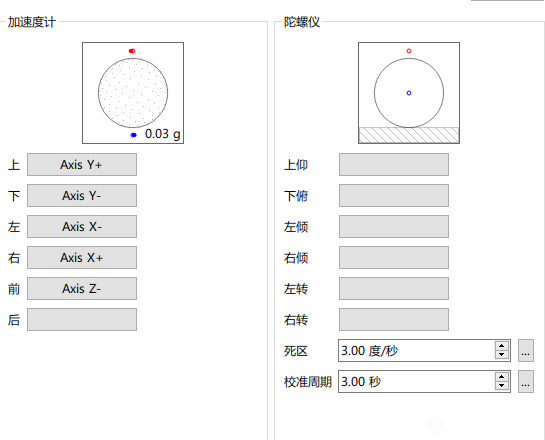Increase the 校准周期 value with up arrow
The image size is (545, 440).
(502, 377)
